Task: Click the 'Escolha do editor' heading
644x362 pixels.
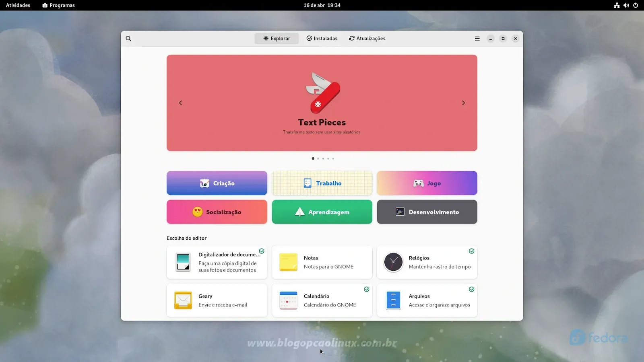Action: click(186, 238)
